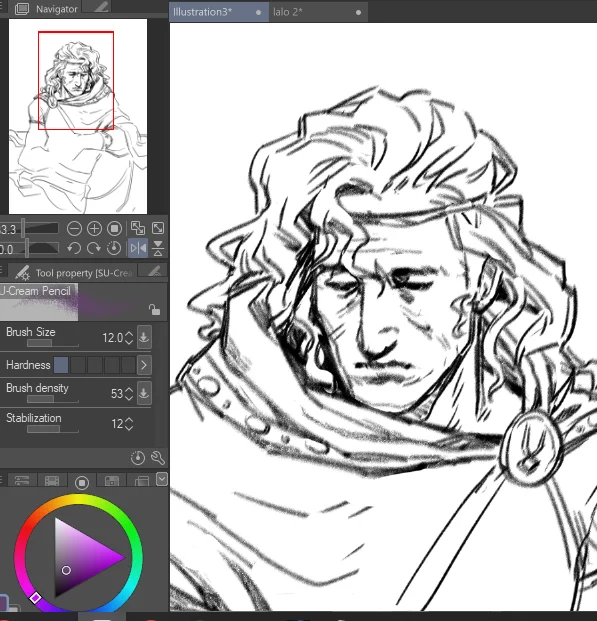Click the Fit to Navigator icon
This screenshot has height=621, width=597.
click(x=138, y=229)
